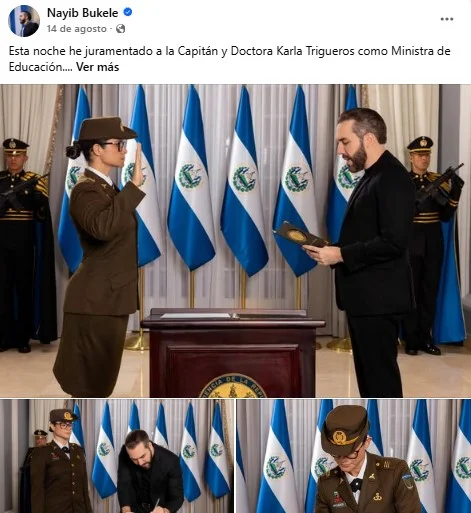Viewport: 471px width, 513px height.
Task: Click the cap emblem in bottom-right photo
Action: 339,438
